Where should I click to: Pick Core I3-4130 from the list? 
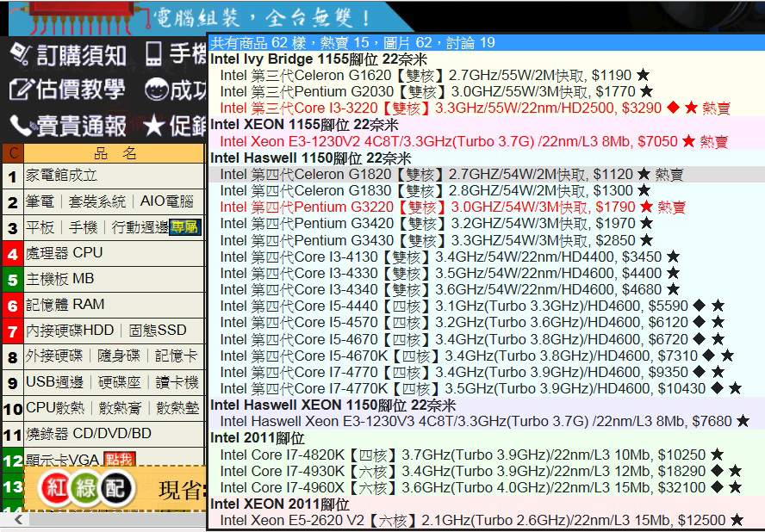(450, 257)
